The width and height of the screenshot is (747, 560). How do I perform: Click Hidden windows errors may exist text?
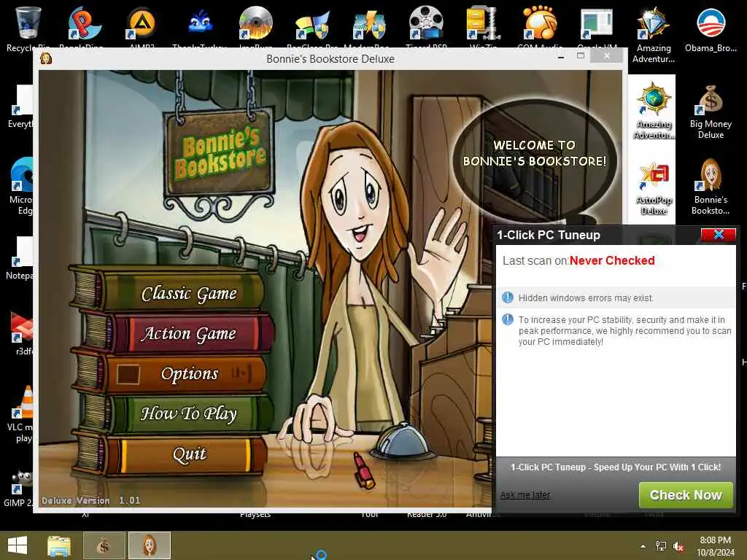(x=585, y=298)
